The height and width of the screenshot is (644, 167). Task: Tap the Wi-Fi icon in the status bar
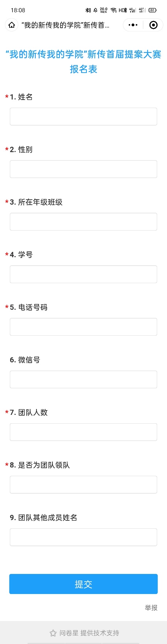113,10
